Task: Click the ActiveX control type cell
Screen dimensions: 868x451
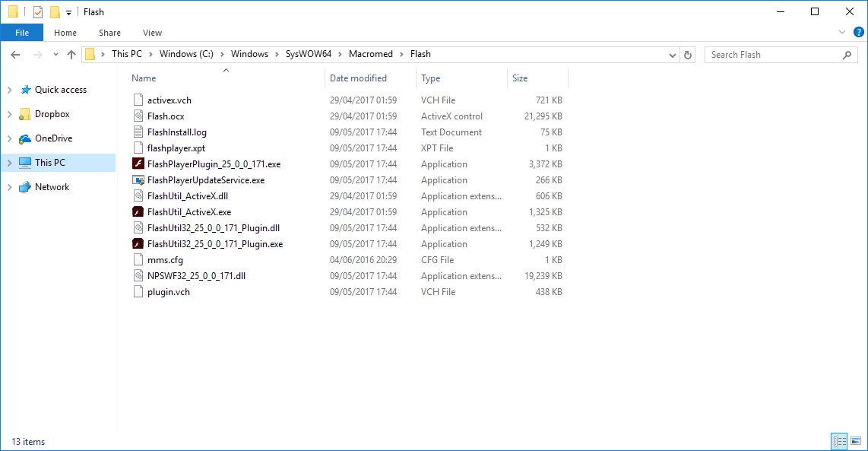Action: coord(451,116)
